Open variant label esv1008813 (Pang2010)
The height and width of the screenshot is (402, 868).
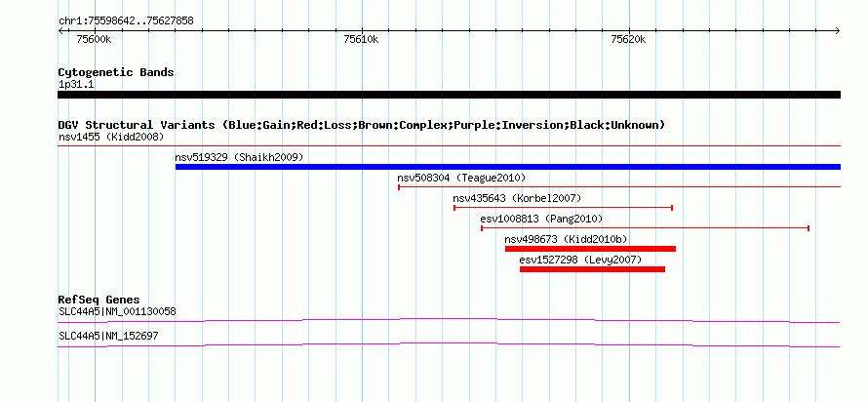541,219
